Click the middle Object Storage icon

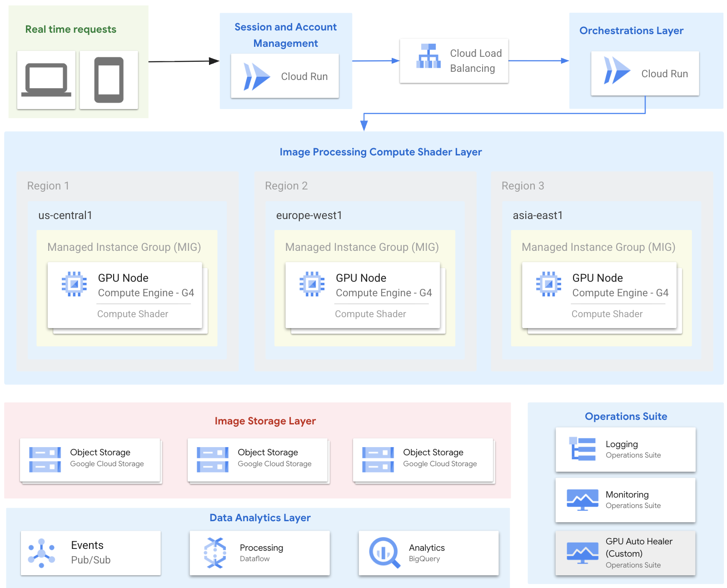(213, 459)
